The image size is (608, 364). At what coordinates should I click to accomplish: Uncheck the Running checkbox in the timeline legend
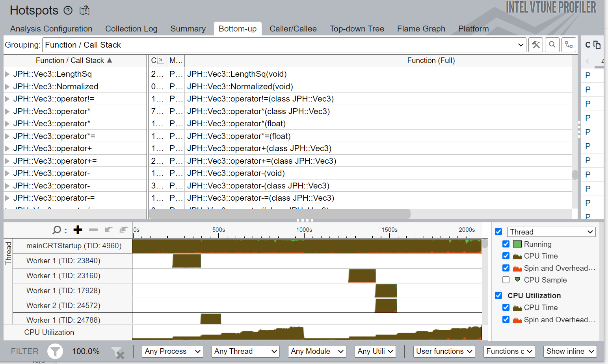tap(506, 244)
